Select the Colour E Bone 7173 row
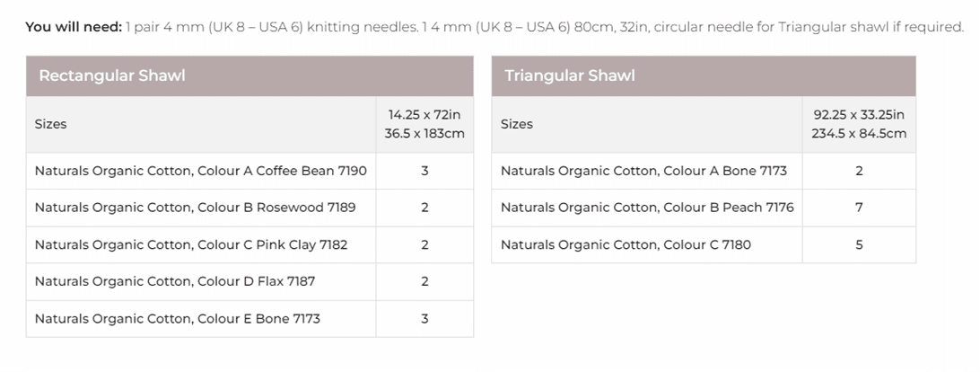 (x=178, y=318)
